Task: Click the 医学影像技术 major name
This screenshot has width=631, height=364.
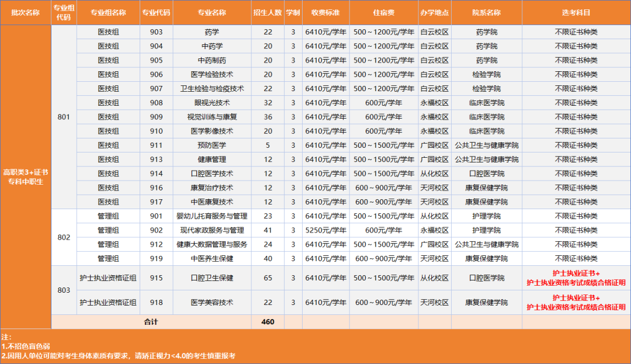Action: (x=212, y=131)
